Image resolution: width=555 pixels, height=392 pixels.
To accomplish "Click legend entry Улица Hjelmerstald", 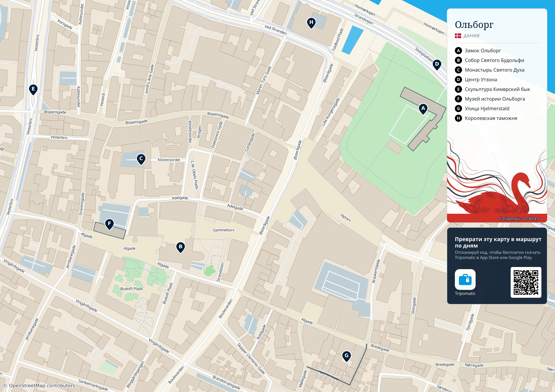I will (482, 109).
